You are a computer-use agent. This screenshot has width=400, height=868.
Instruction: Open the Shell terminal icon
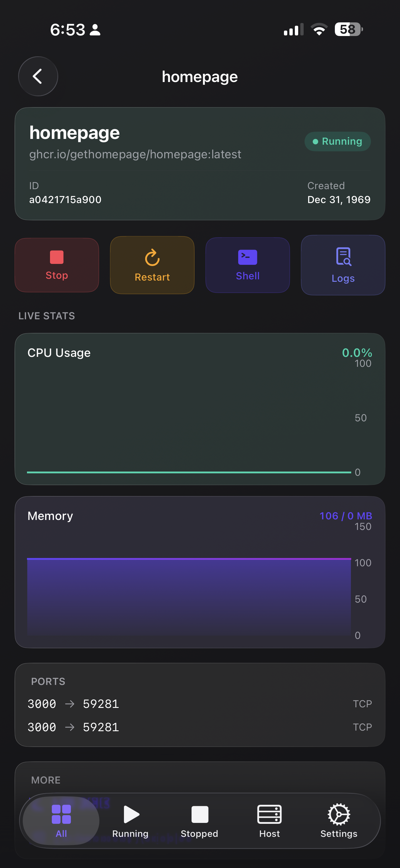(x=248, y=265)
